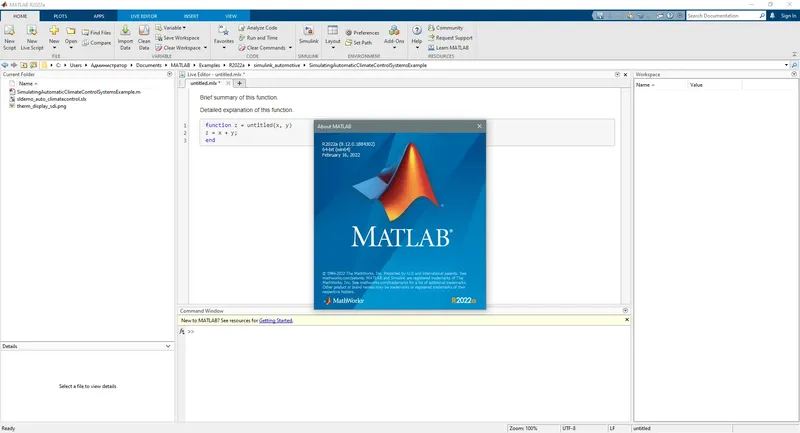Open the Variable dropdown

pyautogui.click(x=171, y=28)
